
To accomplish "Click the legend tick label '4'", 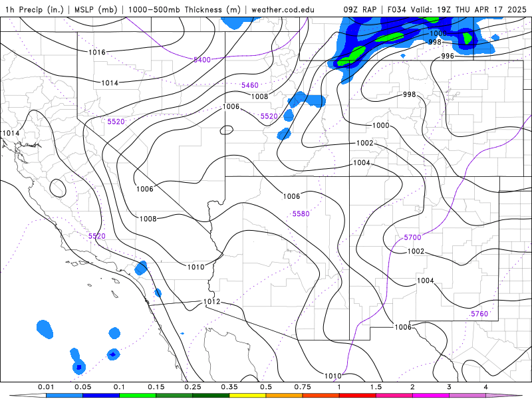I will coord(486,387).
